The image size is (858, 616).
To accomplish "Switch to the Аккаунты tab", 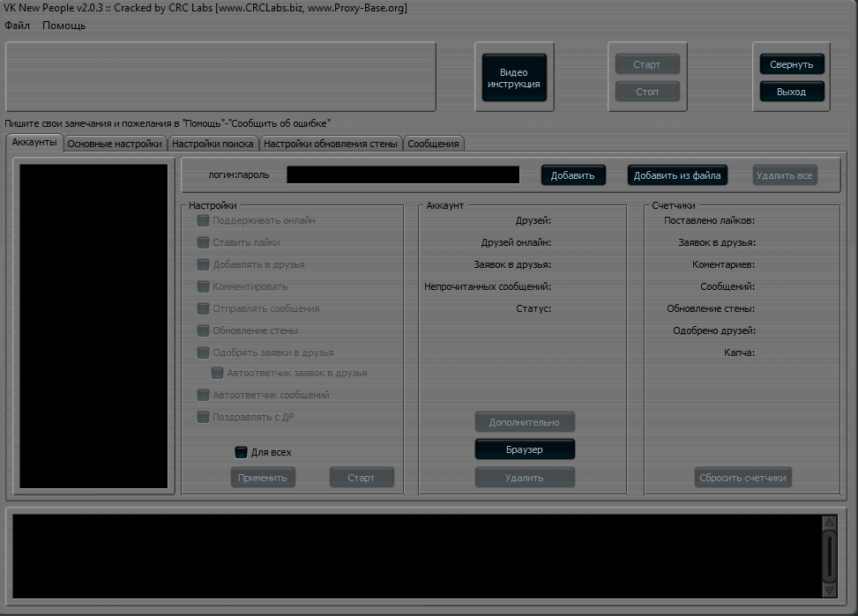I will (34, 143).
